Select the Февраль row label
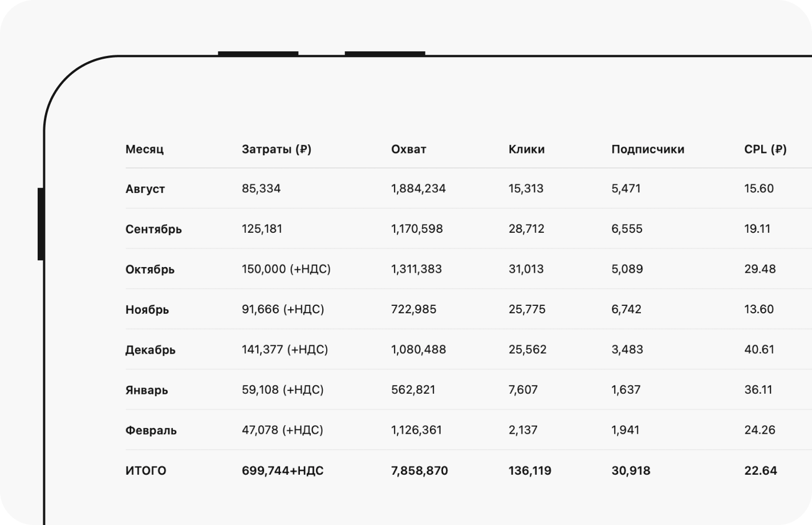This screenshot has width=812, height=525. tap(151, 430)
